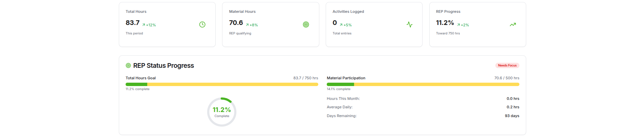Click the Material Participation label
Image resolution: width=644 pixels, height=137 pixels.
point(346,78)
